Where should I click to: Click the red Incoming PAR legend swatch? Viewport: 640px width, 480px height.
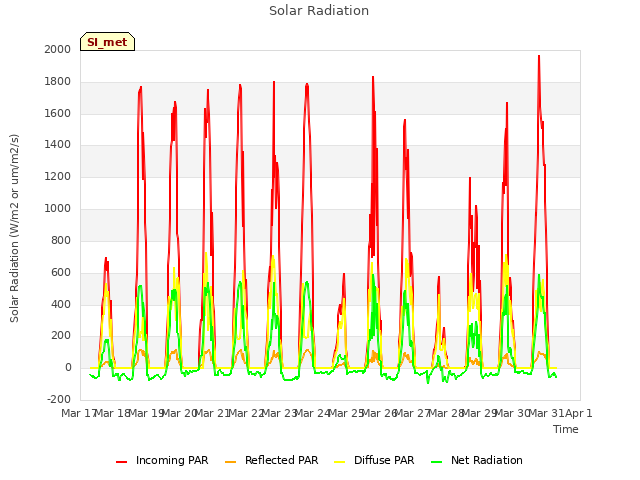coord(122,462)
